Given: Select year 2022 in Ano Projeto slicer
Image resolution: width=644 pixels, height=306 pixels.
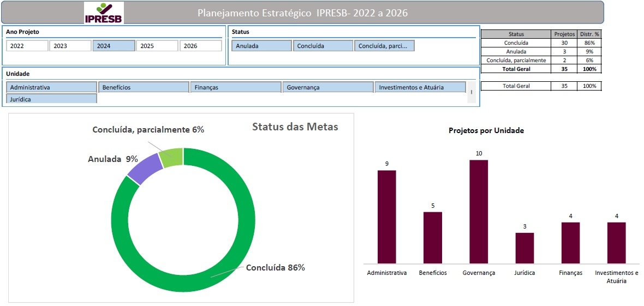Looking at the screenshot, I should tap(27, 46).
